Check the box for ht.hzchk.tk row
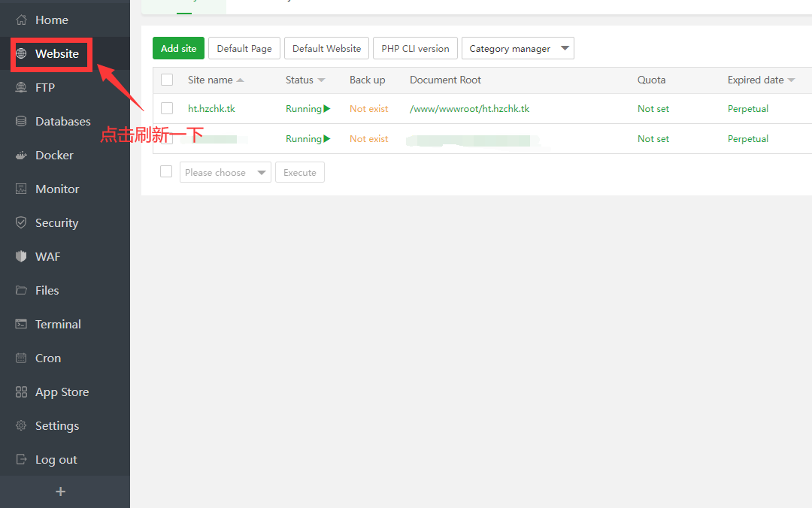Viewport: 812px width, 508px height. (x=167, y=109)
